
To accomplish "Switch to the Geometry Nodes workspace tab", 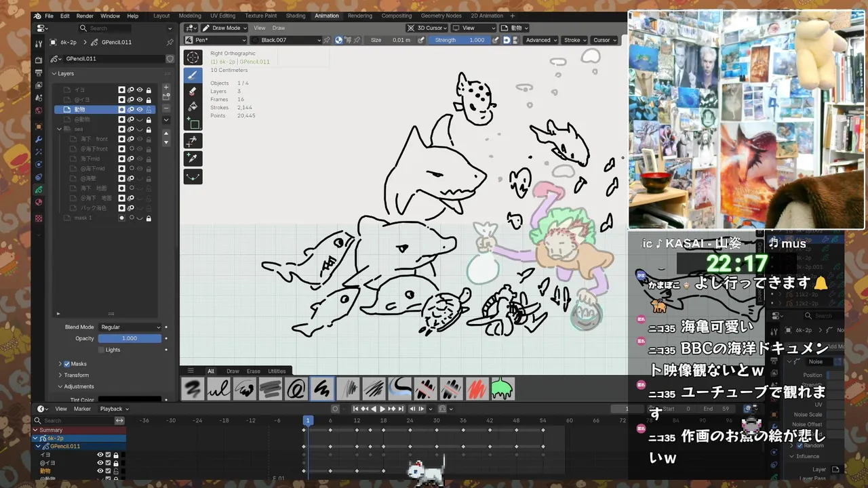I will click(441, 16).
